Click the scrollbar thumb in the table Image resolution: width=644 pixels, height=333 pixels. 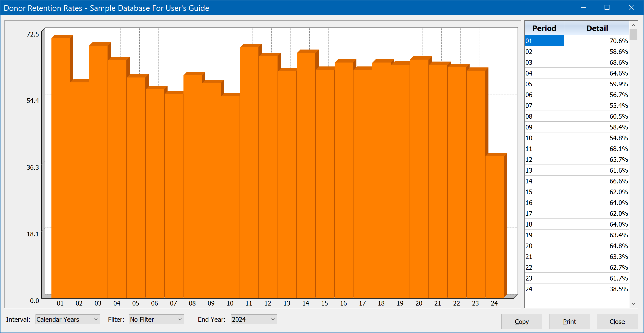tap(633, 35)
